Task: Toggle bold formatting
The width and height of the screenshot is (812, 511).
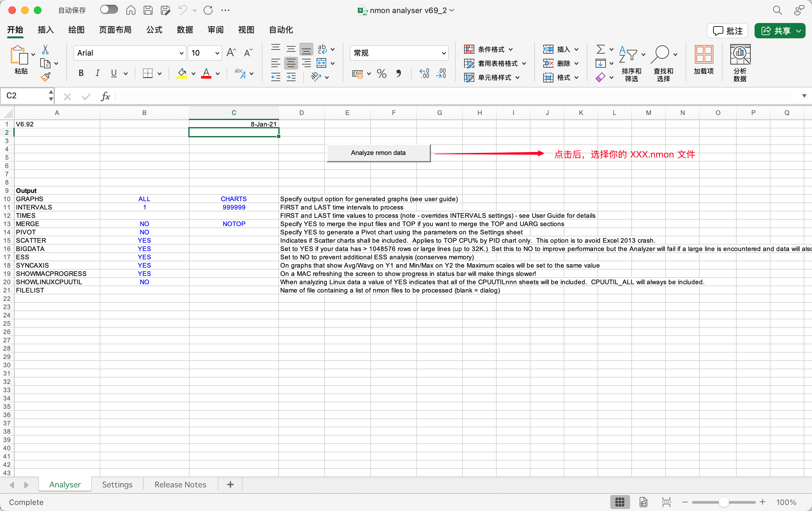Action: [81, 73]
